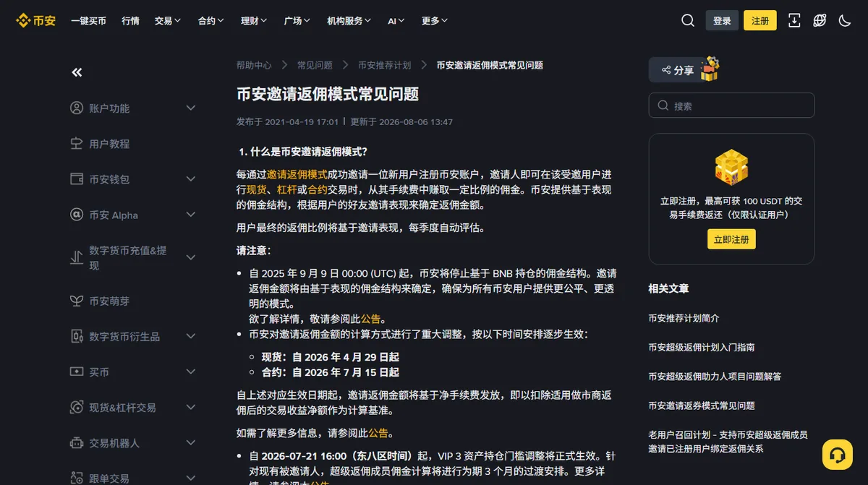Go to 一键买币 in top menu
Screen dimensions: 868x485
click(x=88, y=21)
